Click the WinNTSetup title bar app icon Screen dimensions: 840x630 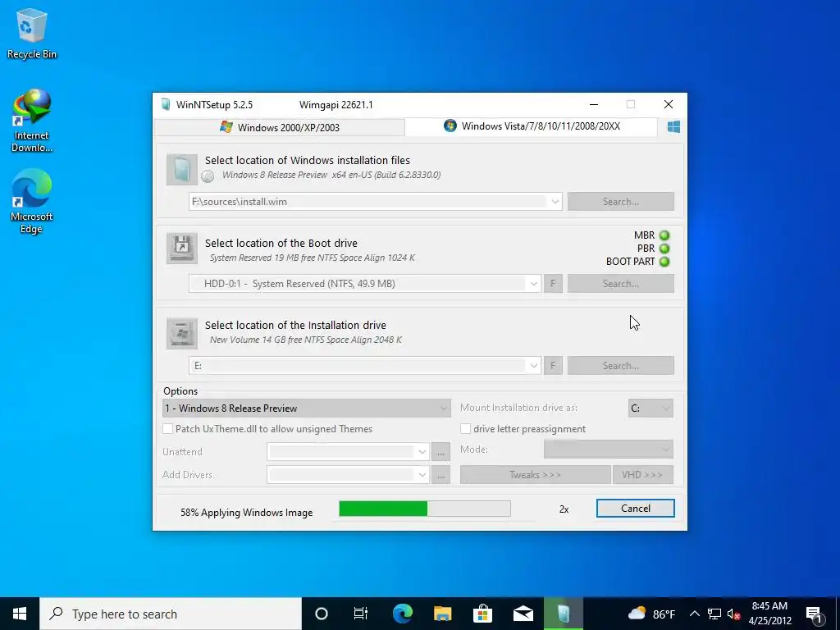pyautogui.click(x=166, y=104)
